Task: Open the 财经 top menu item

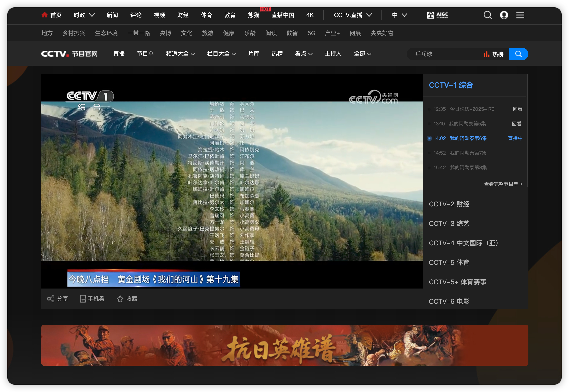Action: [x=183, y=15]
